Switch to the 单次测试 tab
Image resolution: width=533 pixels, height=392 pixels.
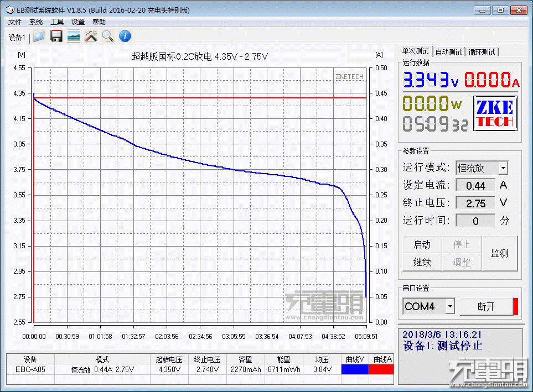(x=415, y=51)
